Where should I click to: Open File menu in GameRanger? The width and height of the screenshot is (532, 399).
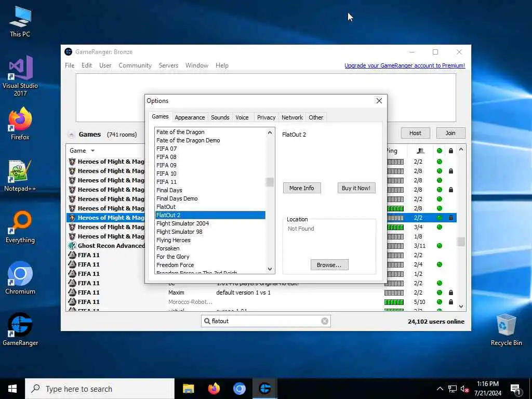[x=70, y=65]
